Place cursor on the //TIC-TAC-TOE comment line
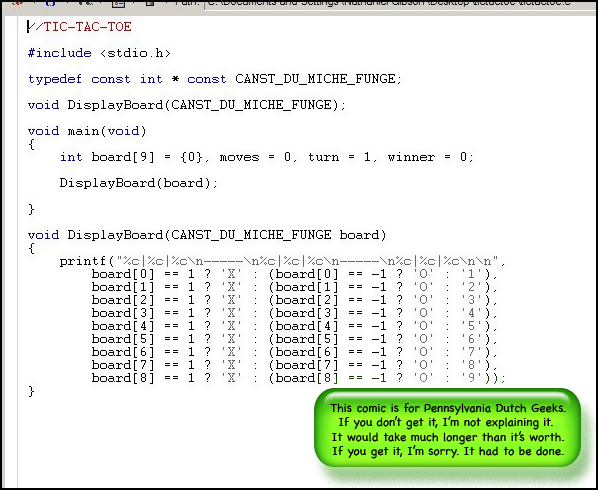 click(80, 27)
